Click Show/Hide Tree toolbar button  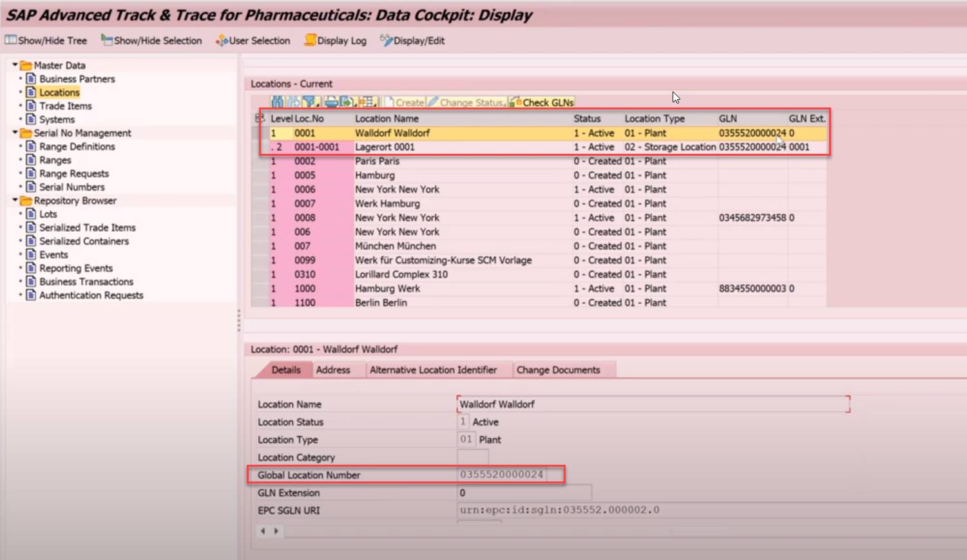pyautogui.click(x=46, y=41)
